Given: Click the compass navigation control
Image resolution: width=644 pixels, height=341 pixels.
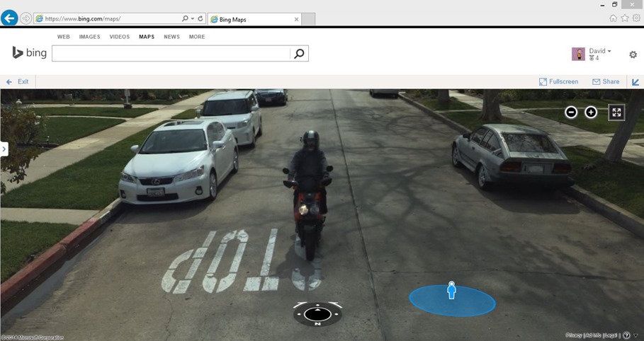Looking at the screenshot, I should click(x=317, y=313).
